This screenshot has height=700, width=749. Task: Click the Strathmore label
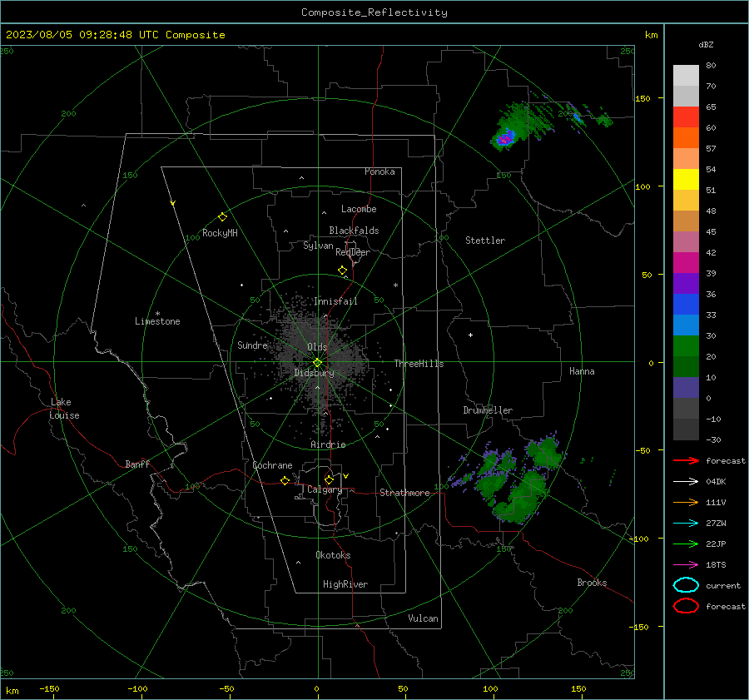pos(404,493)
